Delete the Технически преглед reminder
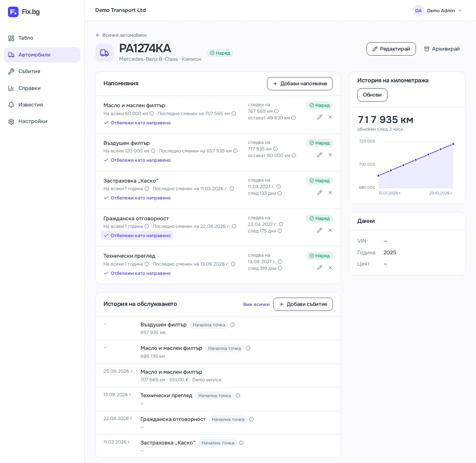This screenshot has height=463, width=476. click(x=330, y=268)
